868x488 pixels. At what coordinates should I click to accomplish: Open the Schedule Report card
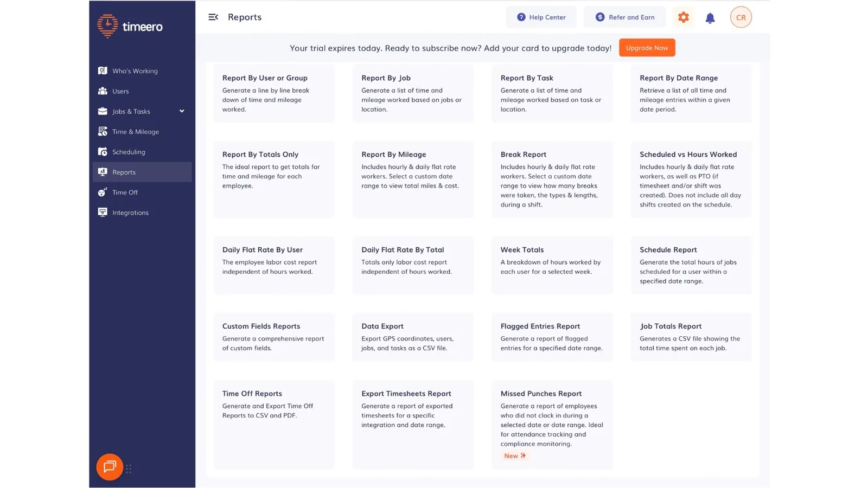[x=691, y=265]
